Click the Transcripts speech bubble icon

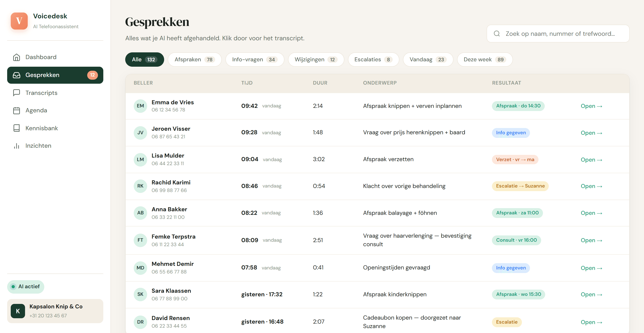pos(17,93)
